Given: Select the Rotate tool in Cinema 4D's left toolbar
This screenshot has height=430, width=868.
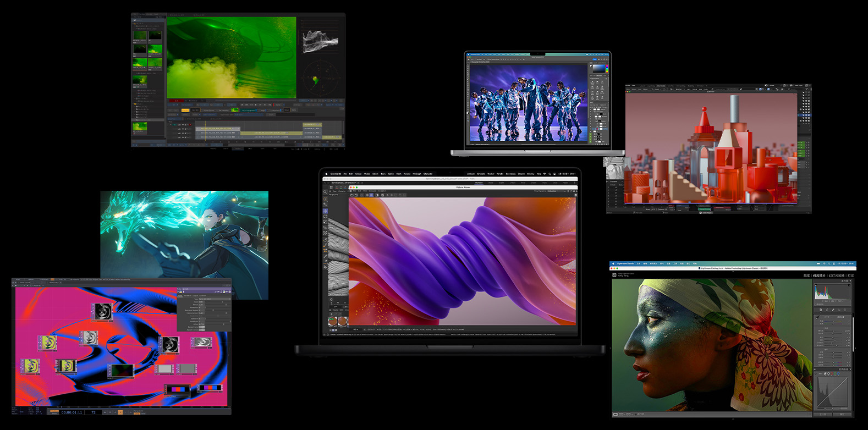Looking at the screenshot, I should 326,217.
